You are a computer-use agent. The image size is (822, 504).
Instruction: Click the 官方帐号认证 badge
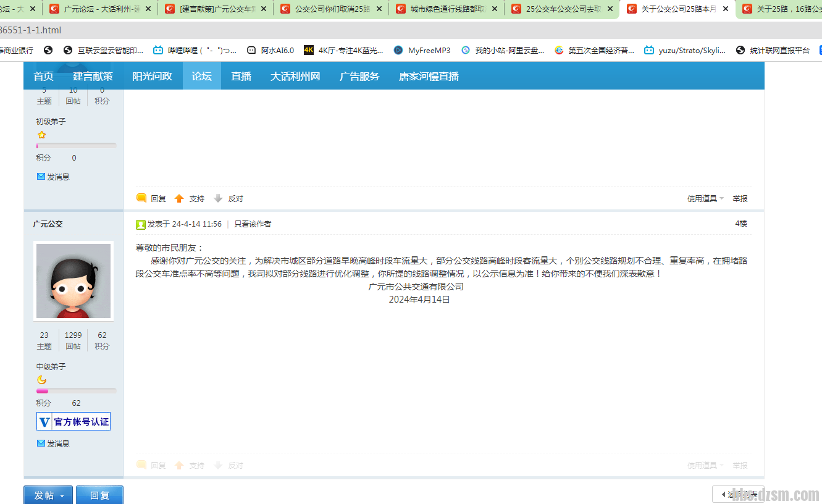click(73, 422)
